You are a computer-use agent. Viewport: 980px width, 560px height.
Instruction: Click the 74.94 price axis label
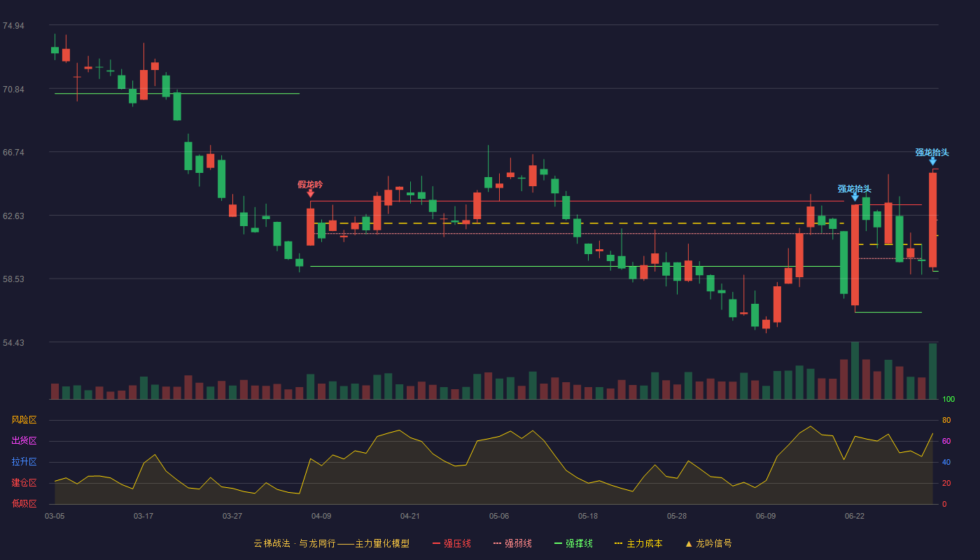tap(13, 26)
